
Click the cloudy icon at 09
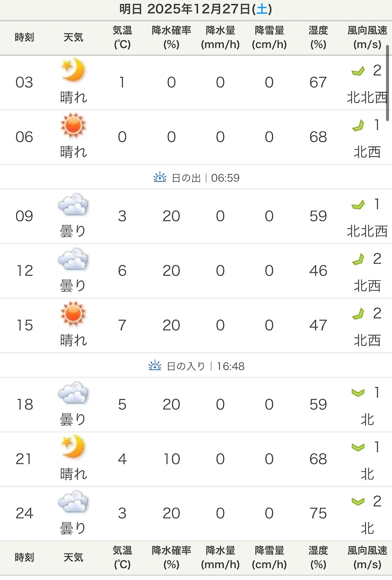(x=73, y=205)
